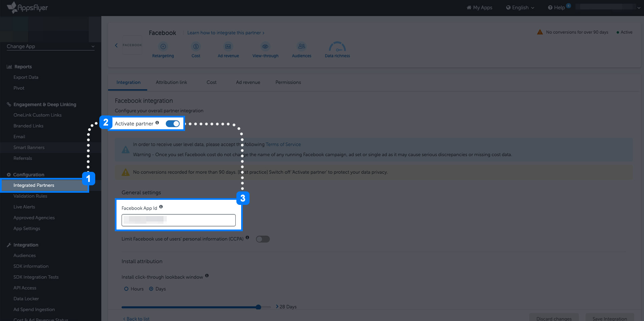This screenshot has height=321, width=644.
Task: Open Validation Rules in the sidebar
Action: [30, 196]
